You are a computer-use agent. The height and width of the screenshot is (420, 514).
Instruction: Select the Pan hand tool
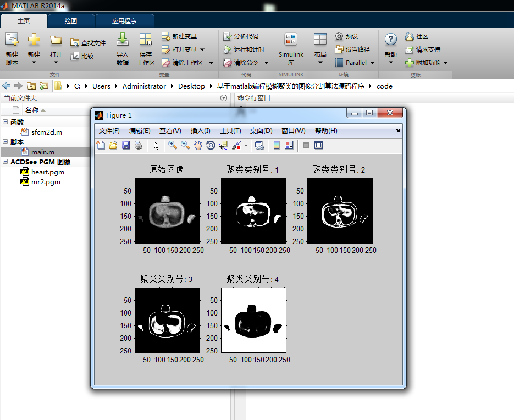pos(198,145)
